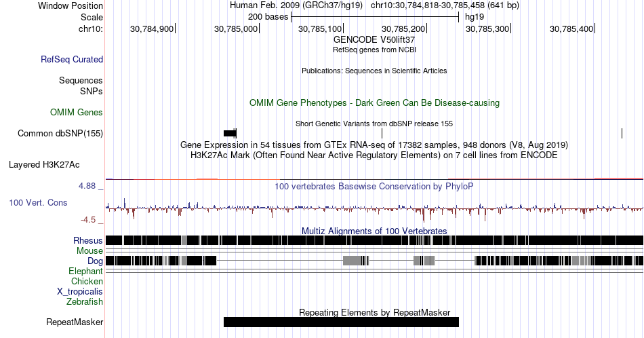
Task: Click the SNPs track label
Action: point(92,91)
